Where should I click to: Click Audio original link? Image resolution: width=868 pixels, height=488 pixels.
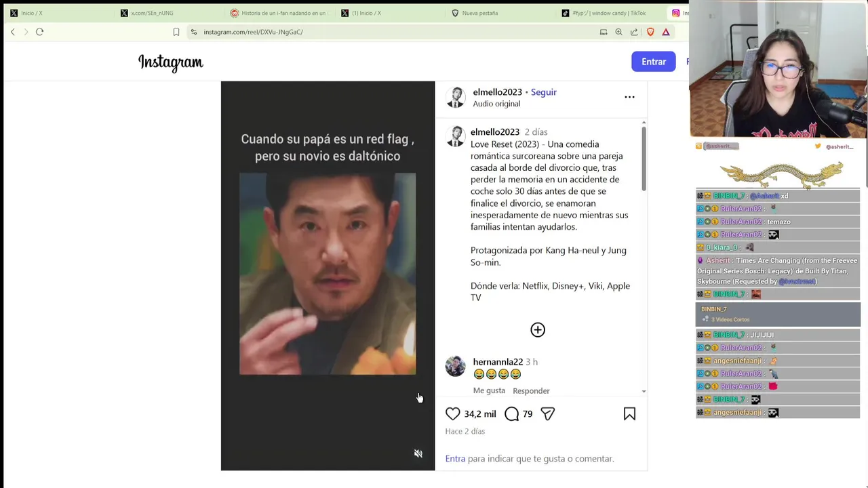point(496,104)
